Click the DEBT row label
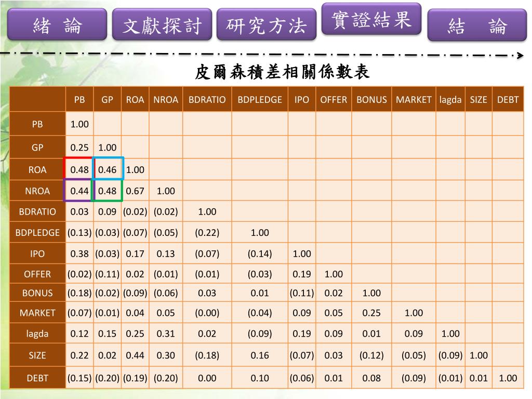The height and width of the screenshot is (399, 532). (x=37, y=378)
